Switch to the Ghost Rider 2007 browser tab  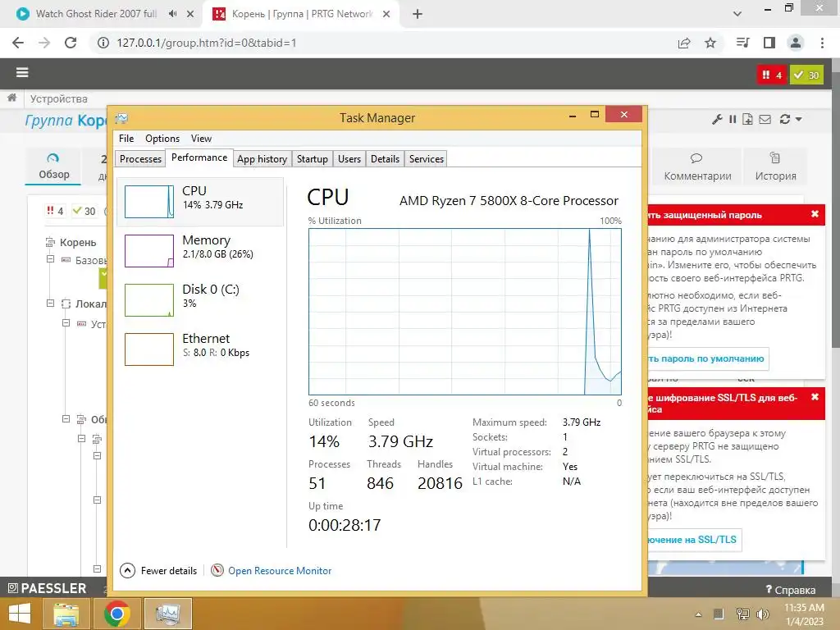point(96,14)
